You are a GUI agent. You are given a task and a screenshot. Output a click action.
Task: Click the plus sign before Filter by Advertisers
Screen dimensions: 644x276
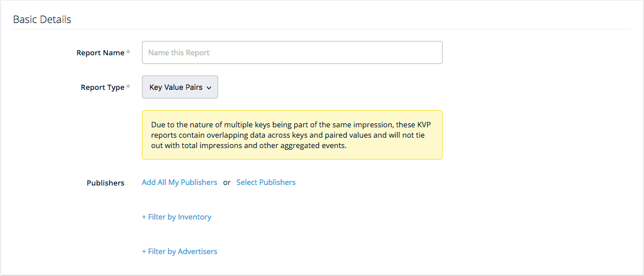(x=144, y=252)
